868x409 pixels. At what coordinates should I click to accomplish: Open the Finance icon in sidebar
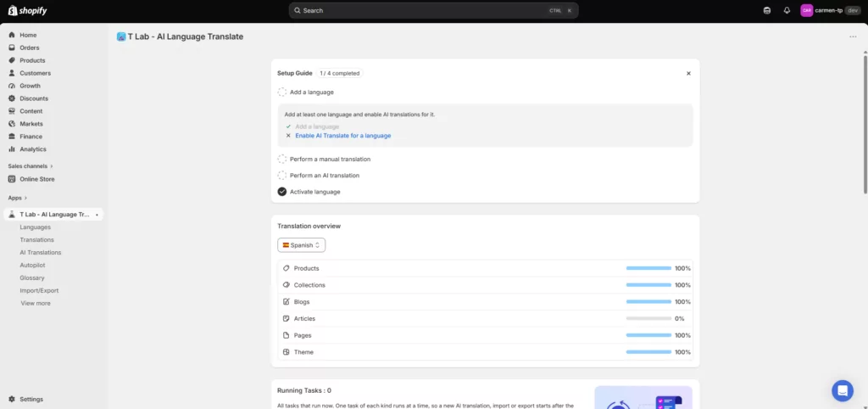[12, 137]
